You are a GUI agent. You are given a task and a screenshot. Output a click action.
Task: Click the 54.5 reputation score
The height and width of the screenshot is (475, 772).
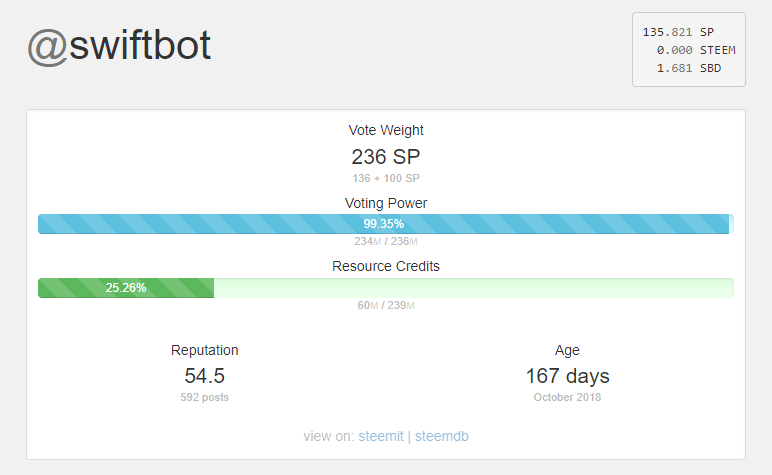coord(205,376)
